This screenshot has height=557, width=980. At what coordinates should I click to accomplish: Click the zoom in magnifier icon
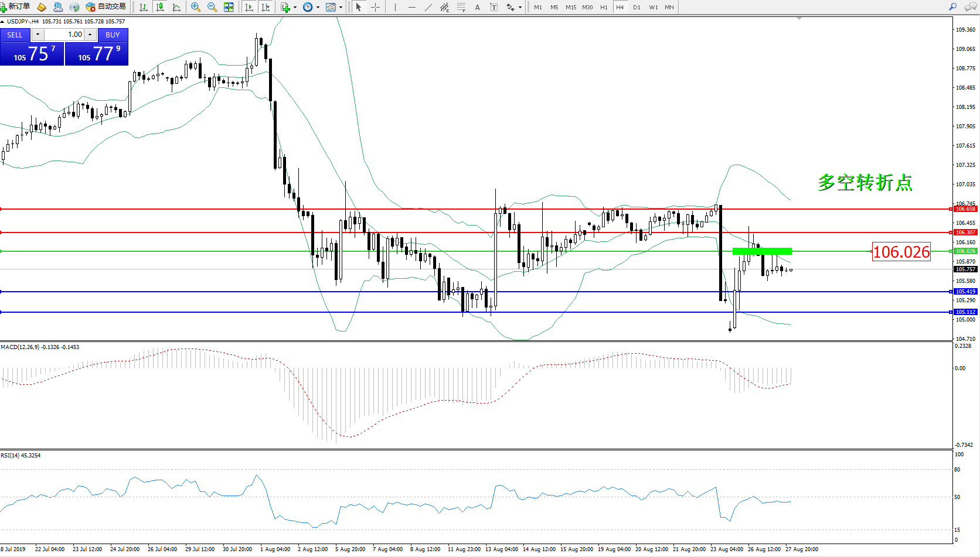click(196, 7)
